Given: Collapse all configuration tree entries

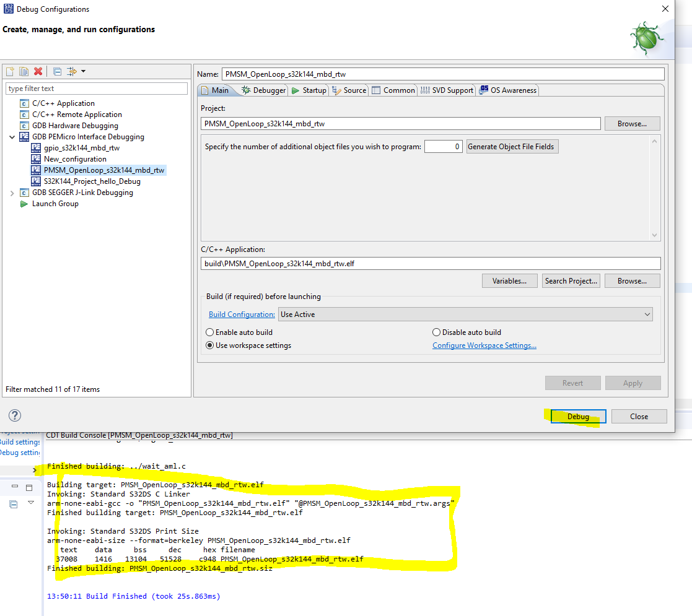Looking at the screenshot, I should click(56, 71).
